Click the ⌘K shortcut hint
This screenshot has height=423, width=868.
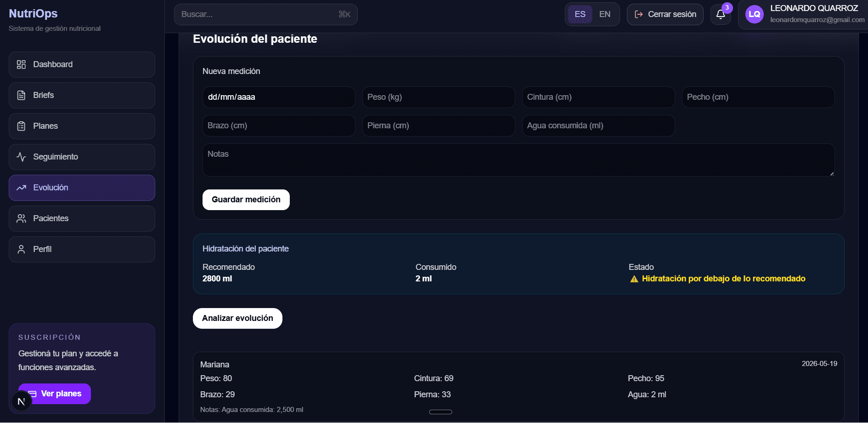(x=344, y=14)
